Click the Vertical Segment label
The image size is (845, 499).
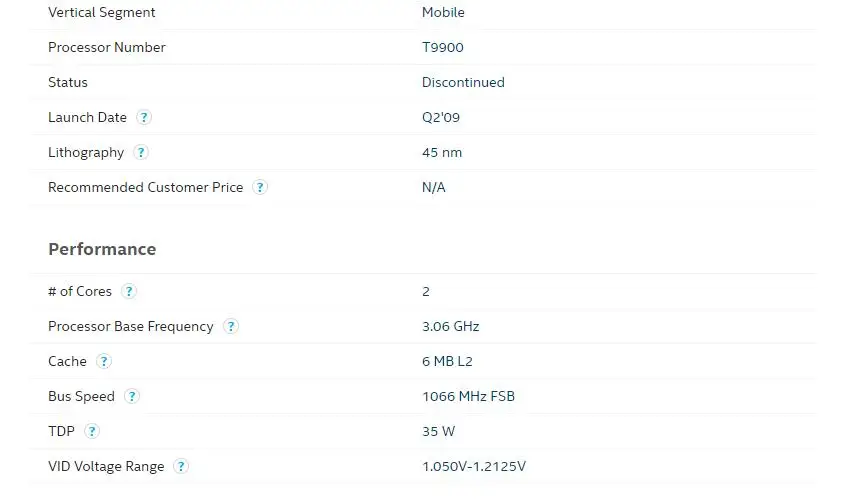(x=102, y=12)
